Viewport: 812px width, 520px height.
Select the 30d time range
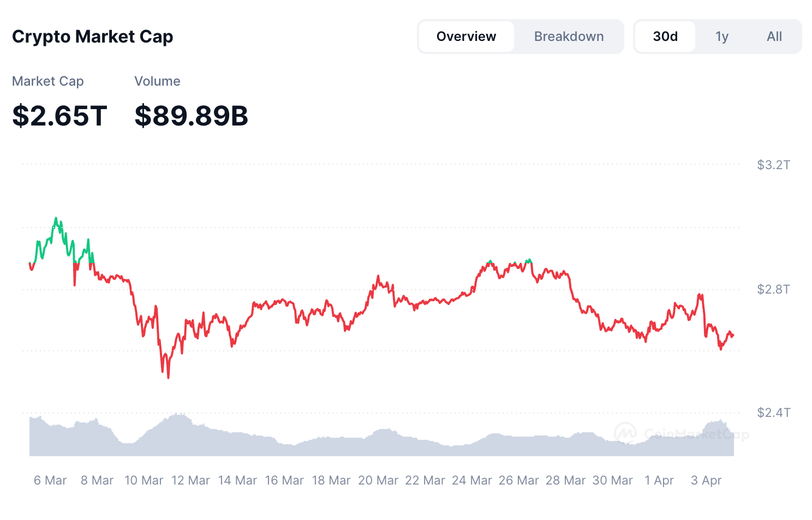coord(665,37)
